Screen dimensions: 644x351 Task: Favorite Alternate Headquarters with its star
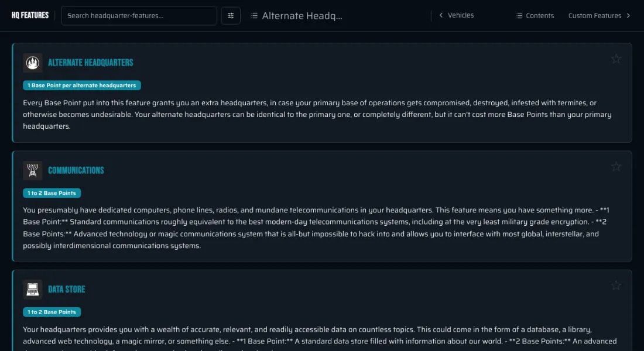(616, 59)
